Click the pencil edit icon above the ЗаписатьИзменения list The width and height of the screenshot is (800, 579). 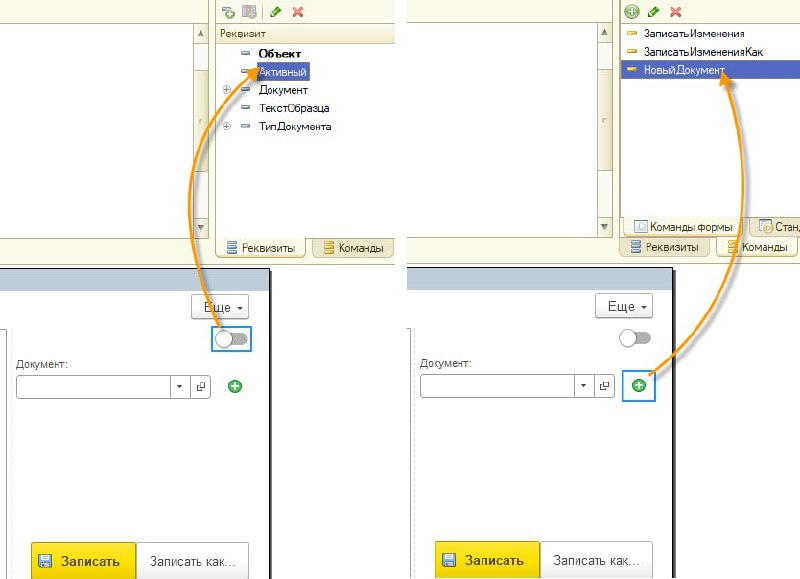point(653,11)
